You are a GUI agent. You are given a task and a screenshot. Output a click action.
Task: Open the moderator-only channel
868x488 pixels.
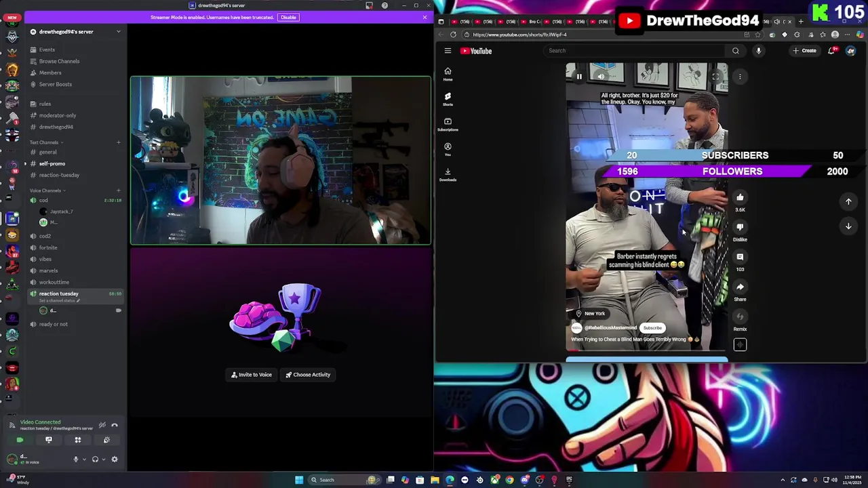coord(58,115)
